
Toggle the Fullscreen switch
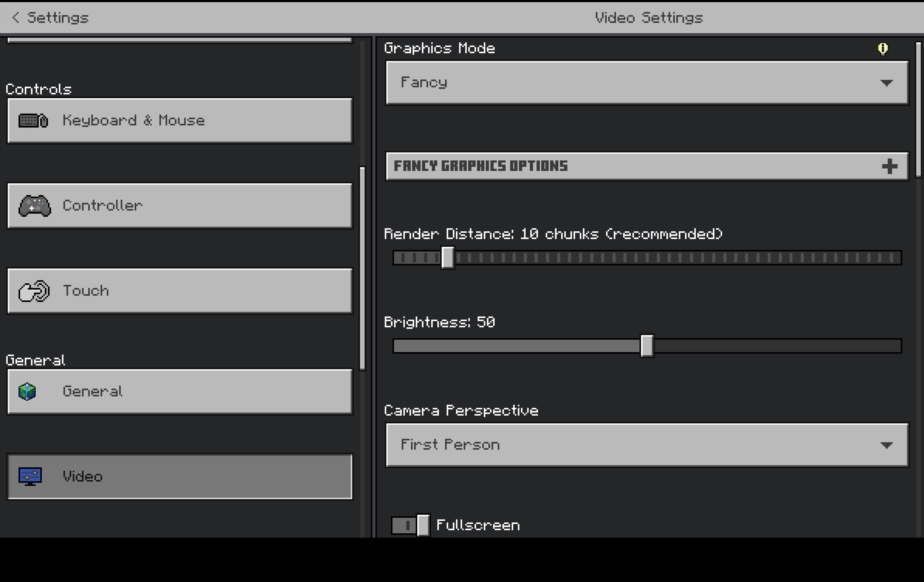[x=410, y=525]
